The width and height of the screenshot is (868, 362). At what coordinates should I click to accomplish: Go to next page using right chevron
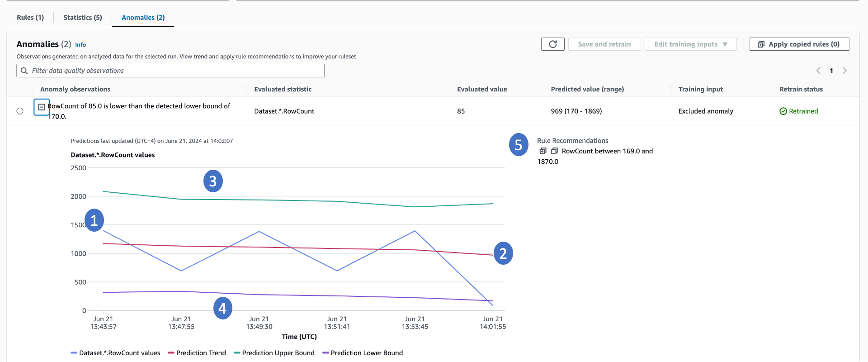844,71
